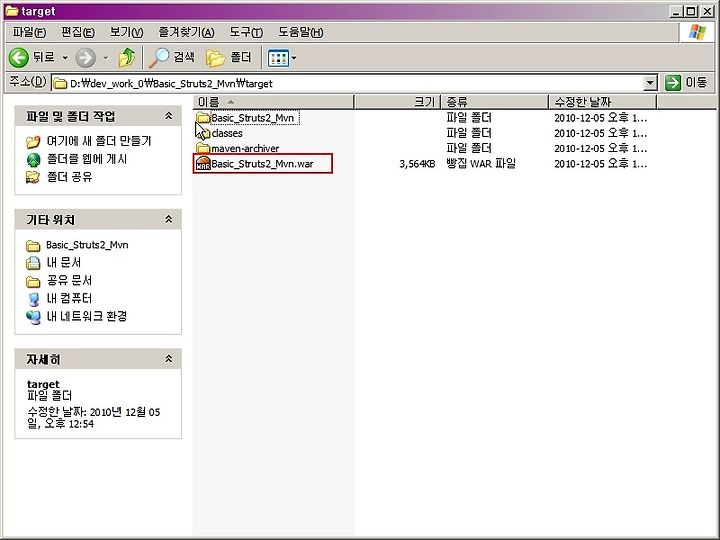Select the Basic_Struts2_Mvn.war file icon
Screen dimensions: 720x540
(x=202, y=163)
